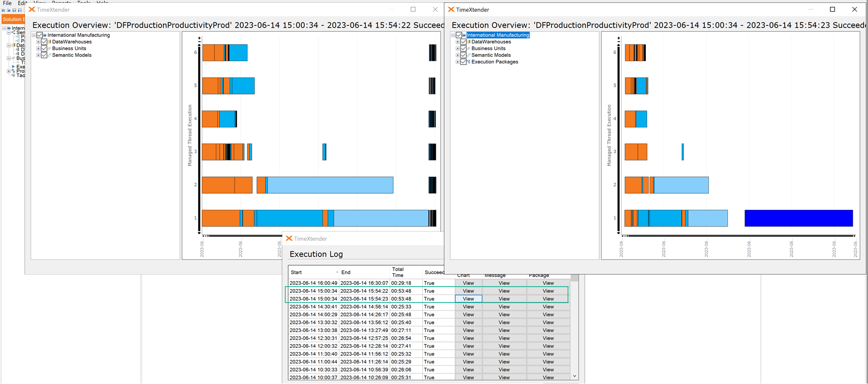Uncheck Business Units in right overview window
Viewport: 868px width, 384px height.
464,48
